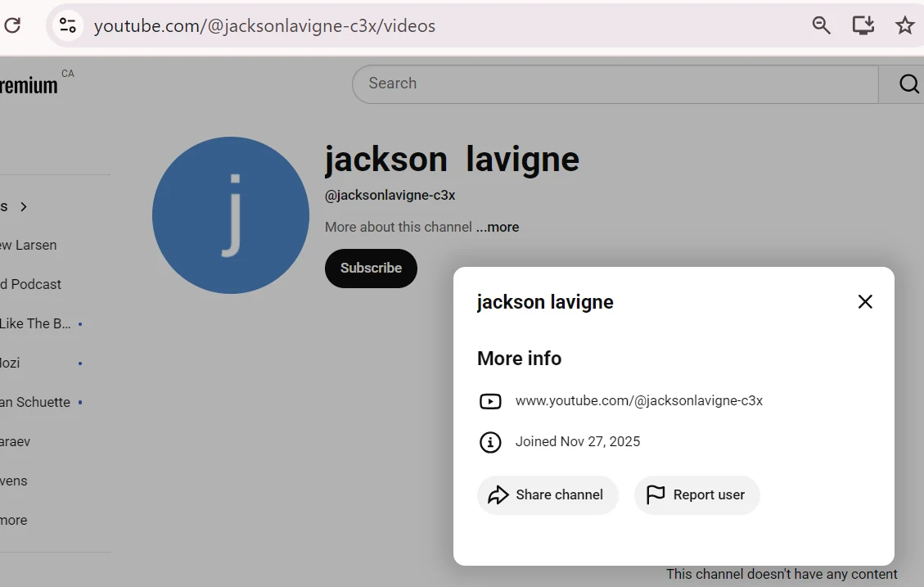Bookmark this page with the star icon

(904, 25)
